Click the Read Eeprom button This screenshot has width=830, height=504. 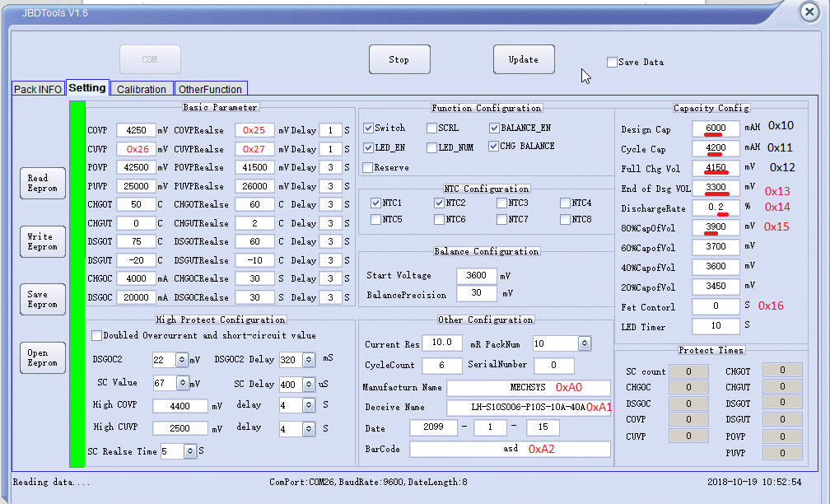(43, 183)
